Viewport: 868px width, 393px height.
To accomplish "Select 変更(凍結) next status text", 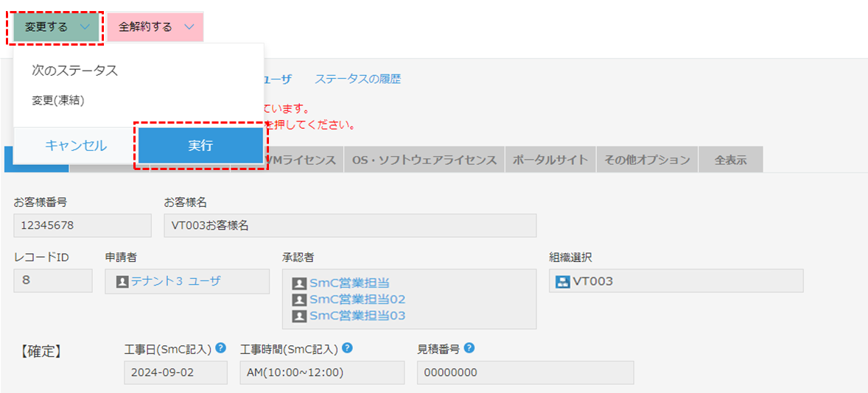I will pyautogui.click(x=58, y=100).
